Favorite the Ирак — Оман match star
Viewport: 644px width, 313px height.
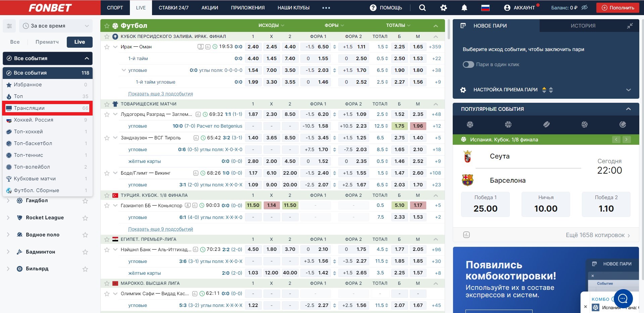(107, 47)
